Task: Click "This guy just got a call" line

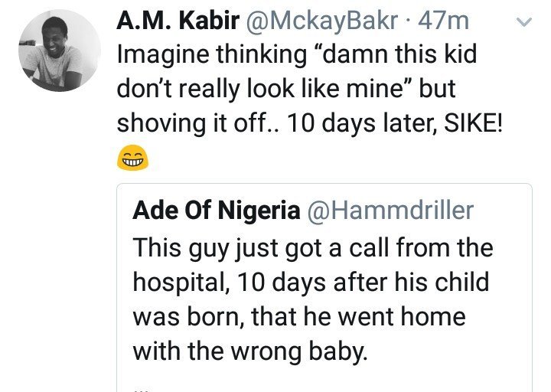Action: 312,248
